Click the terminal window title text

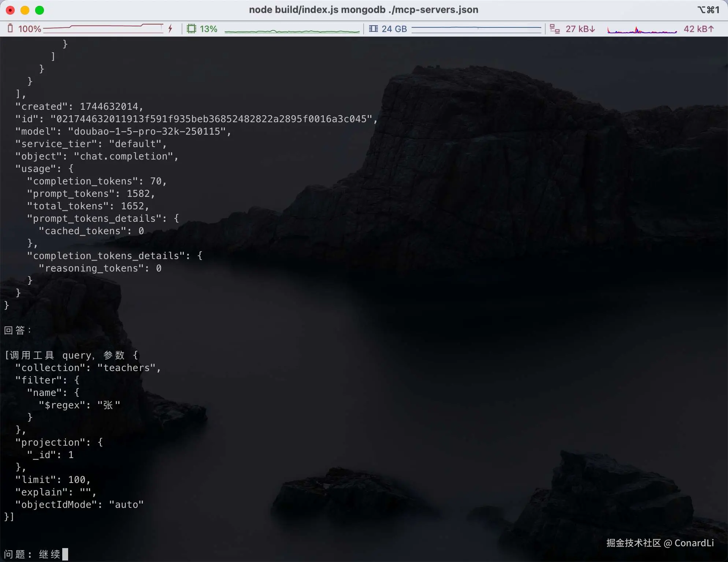point(363,10)
